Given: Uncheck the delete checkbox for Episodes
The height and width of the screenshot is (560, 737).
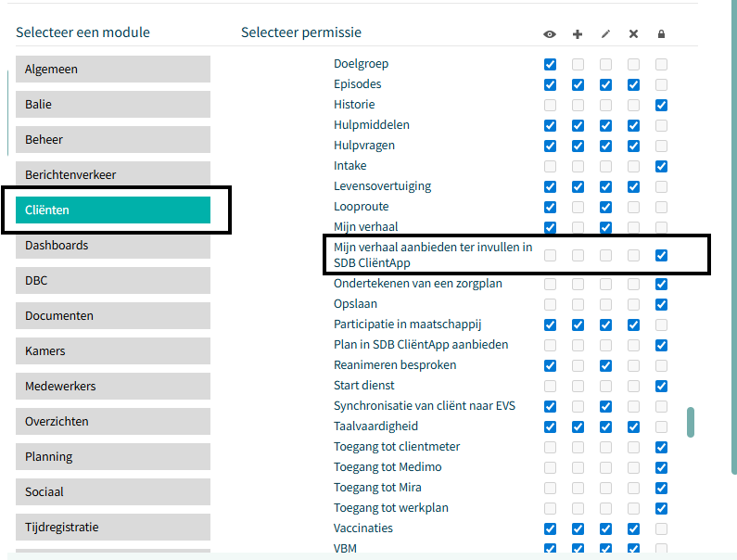Looking at the screenshot, I should 633,85.
